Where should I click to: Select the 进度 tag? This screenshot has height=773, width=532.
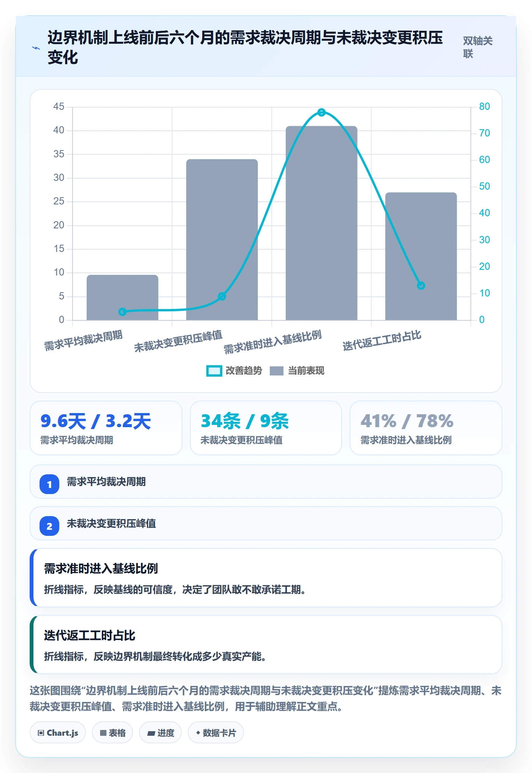[160, 732]
